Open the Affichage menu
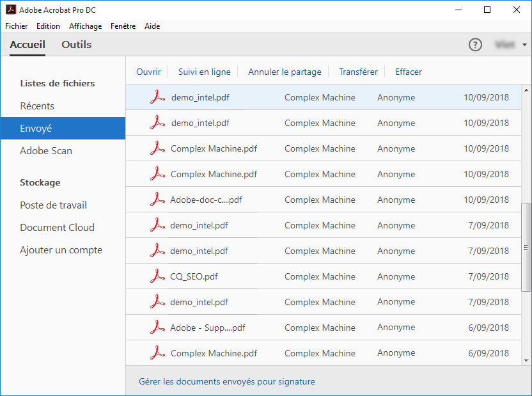The width and height of the screenshot is (532, 396). click(x=85, y=26)
